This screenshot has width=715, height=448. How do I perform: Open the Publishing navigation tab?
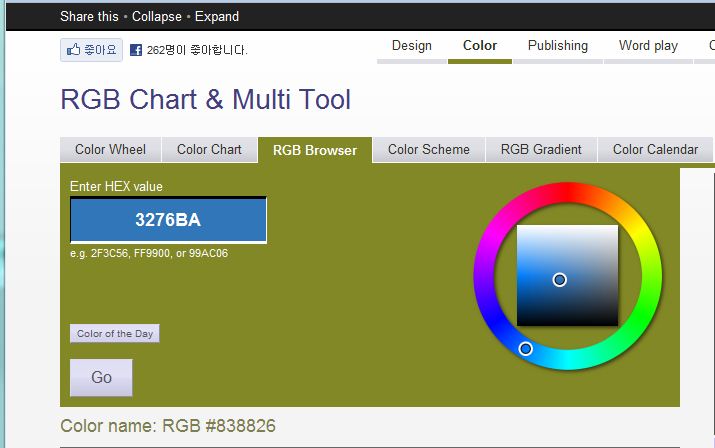tap(558, 48)
